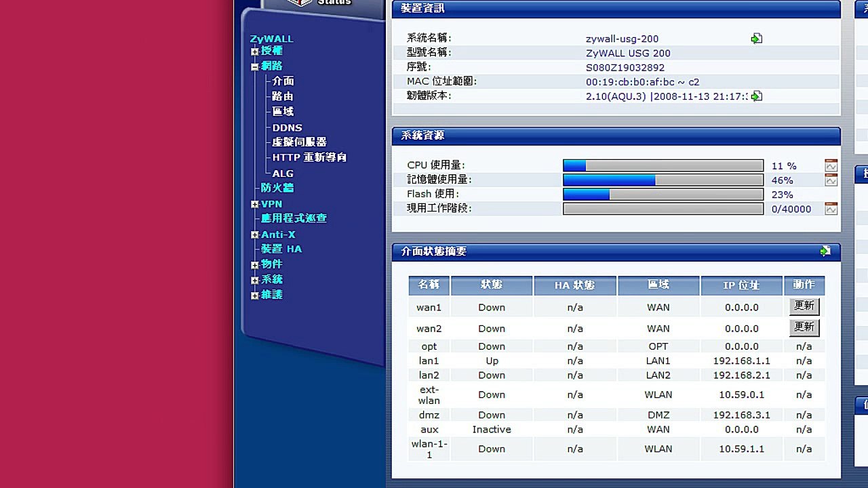This screenshot has width=868, height=488.
Task: Click the 裝置資訊 panel header
Action: [616, 8]
